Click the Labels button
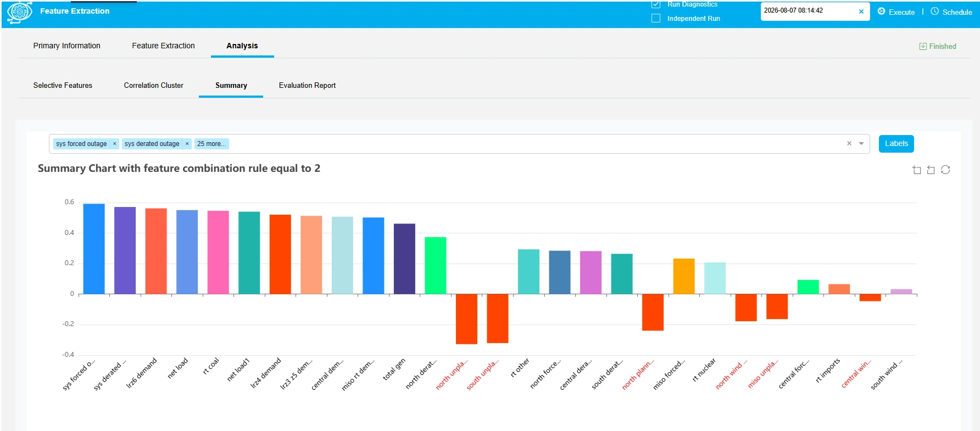The height and width of the screenshot is (431, 980). click(x=896, y=143)
